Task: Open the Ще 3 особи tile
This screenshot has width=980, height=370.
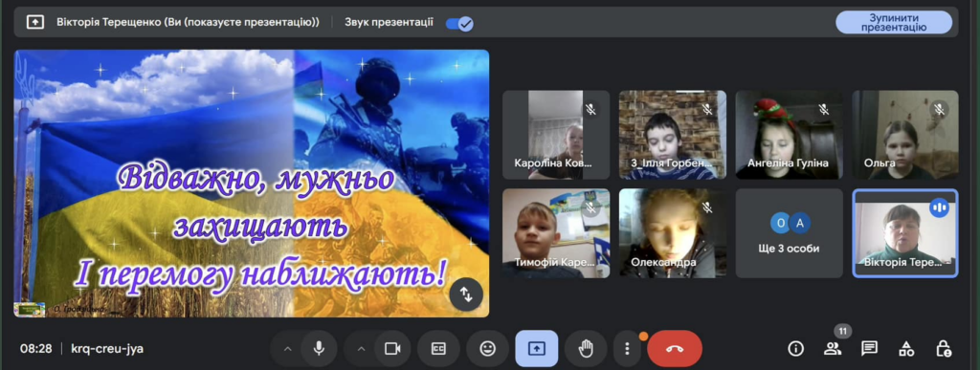Action: [789, 233]
